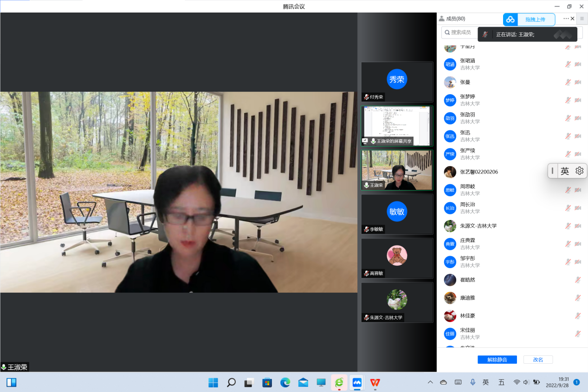Click the 解除静音 unmute button
The image size is (588, 392).
tap(497, 360)
